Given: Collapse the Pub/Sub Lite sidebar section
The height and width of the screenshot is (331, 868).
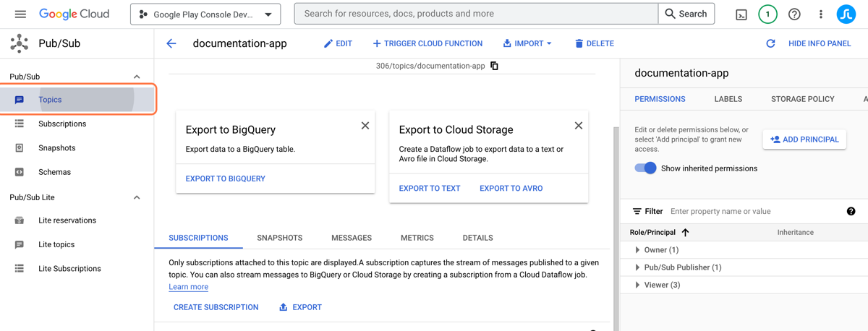Looking at the screenshot, I should click(137, 197).
